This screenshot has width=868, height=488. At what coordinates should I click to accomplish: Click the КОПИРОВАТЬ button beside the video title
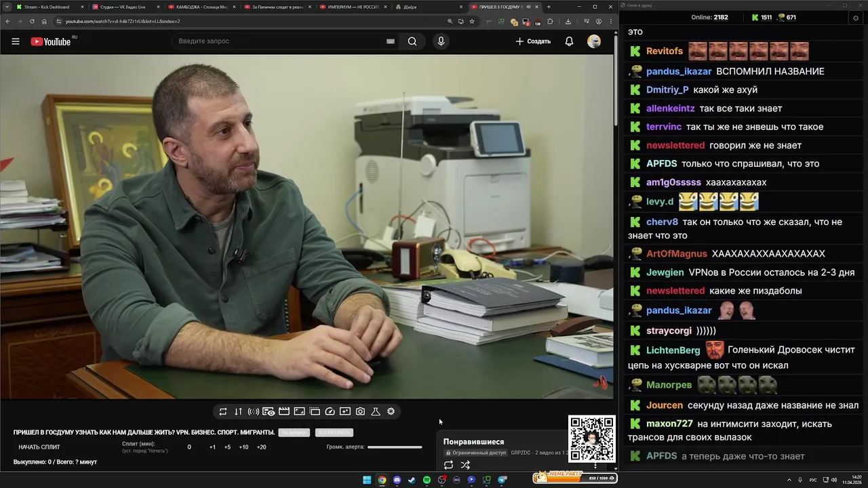coord(334,432)
